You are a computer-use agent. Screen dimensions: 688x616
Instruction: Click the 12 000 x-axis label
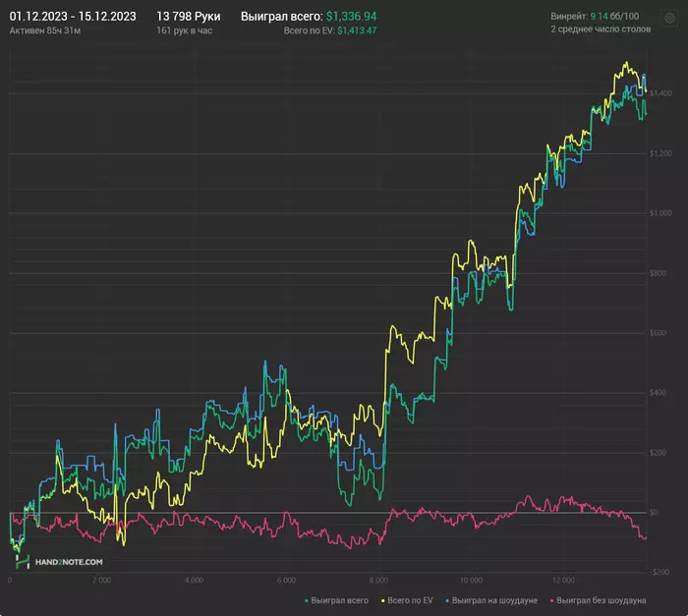click(x=563, y=580)
